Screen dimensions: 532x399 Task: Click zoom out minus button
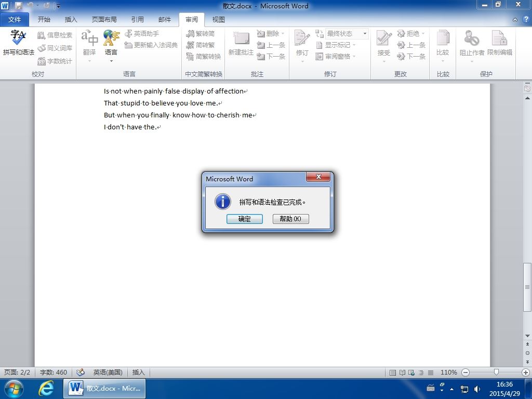click(466, 373)
